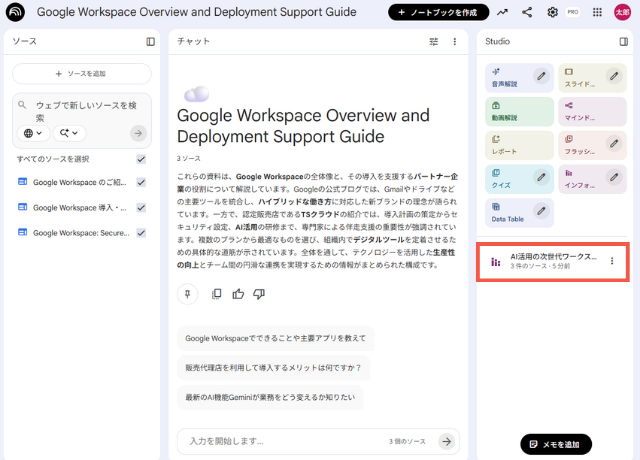The width and height of the screenshot is (640, 460).
Task: Click the ソースを追加 button
Action: 82,74
